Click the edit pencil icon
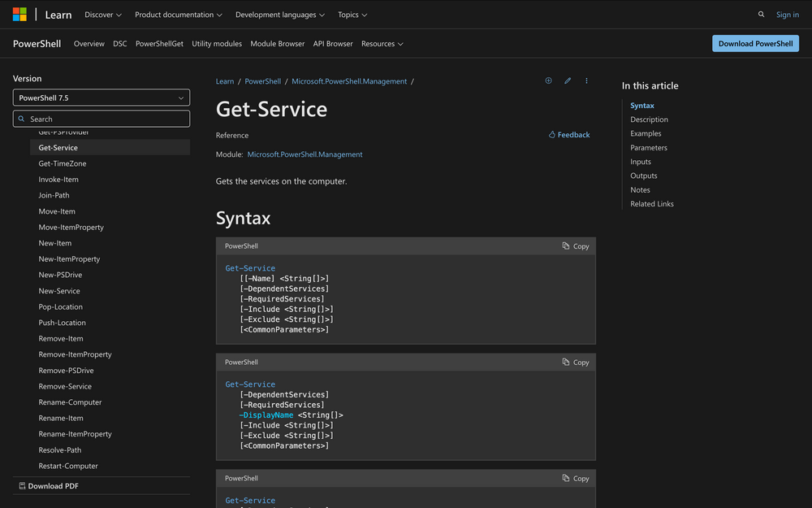Screen dimensions: 812x508 click(x=568, y=81)
